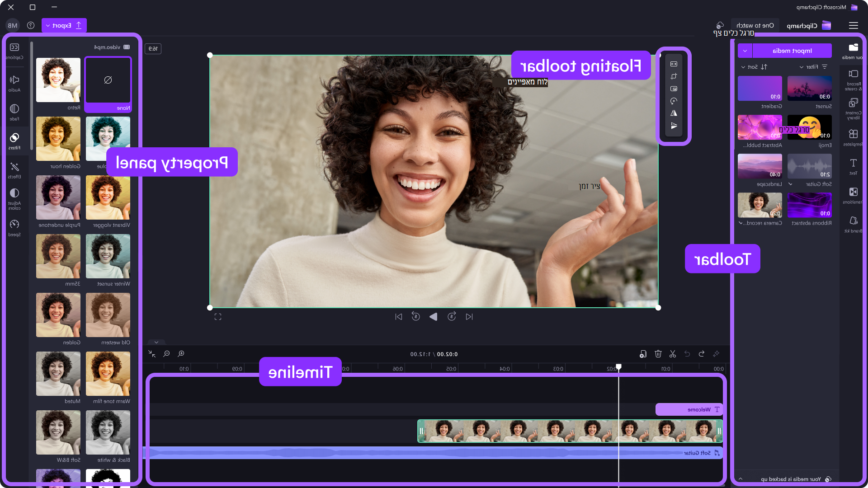The height and width of the screenshot is (488, 868).
Task: Select the Welcome text clip on timeline
Action: pos(689,409)
